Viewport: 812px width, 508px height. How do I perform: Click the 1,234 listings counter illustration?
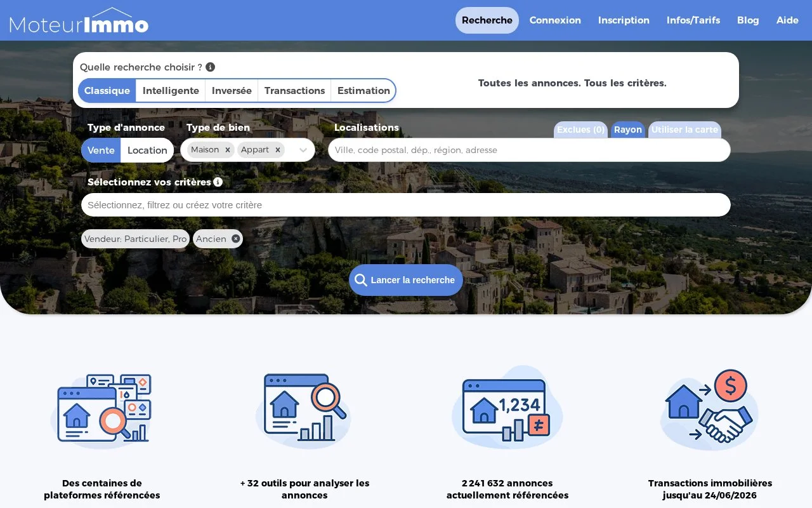point(507,406)
